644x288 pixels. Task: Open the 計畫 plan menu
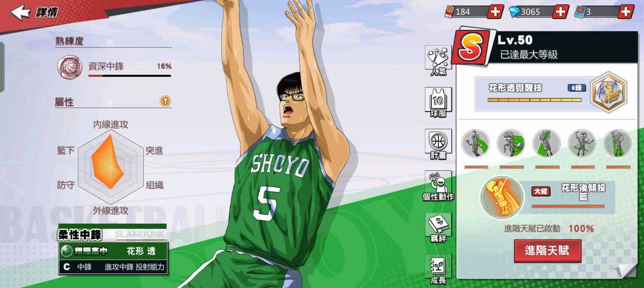point(438,144)
